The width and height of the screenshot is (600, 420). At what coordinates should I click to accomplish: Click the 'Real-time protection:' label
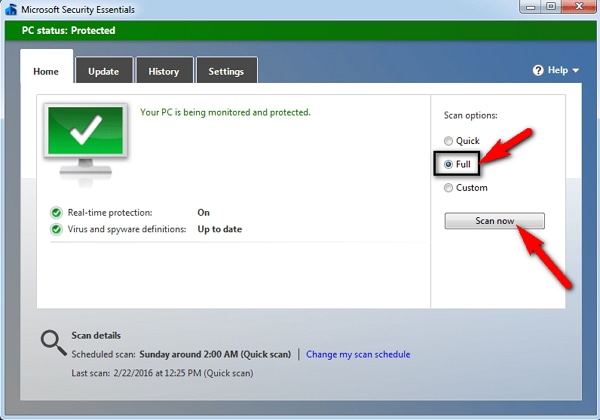[110, 213]
